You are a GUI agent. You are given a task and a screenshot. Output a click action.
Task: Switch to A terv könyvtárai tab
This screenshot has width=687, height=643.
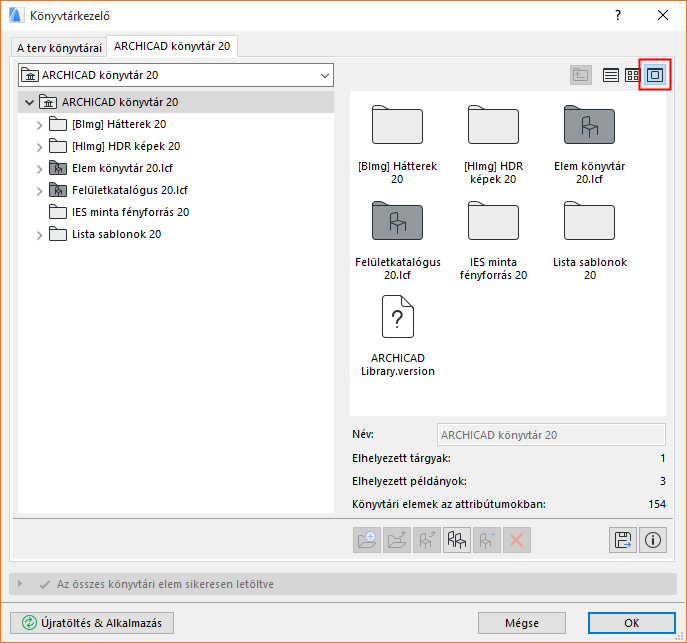tap(59, 48)
